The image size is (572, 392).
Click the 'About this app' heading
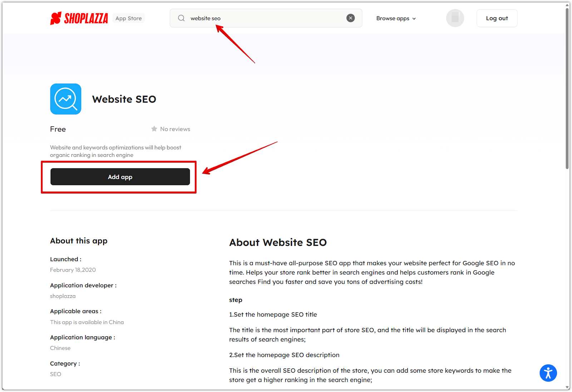[x=79, y=241]
